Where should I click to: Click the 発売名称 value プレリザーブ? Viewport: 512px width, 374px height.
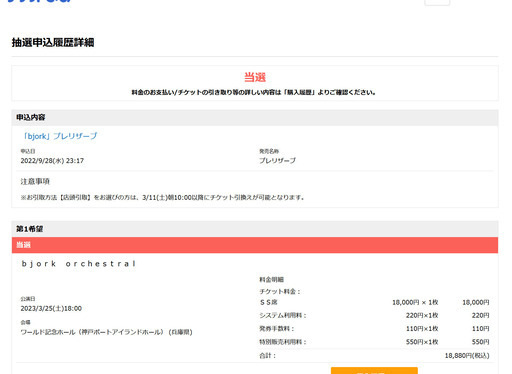click(x=277, y=161)
